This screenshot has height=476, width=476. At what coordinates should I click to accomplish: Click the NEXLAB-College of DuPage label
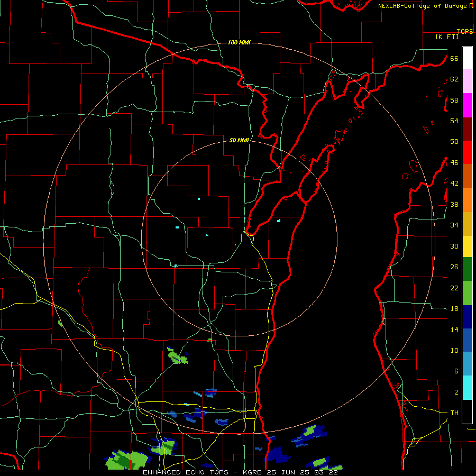click(423, 6)
